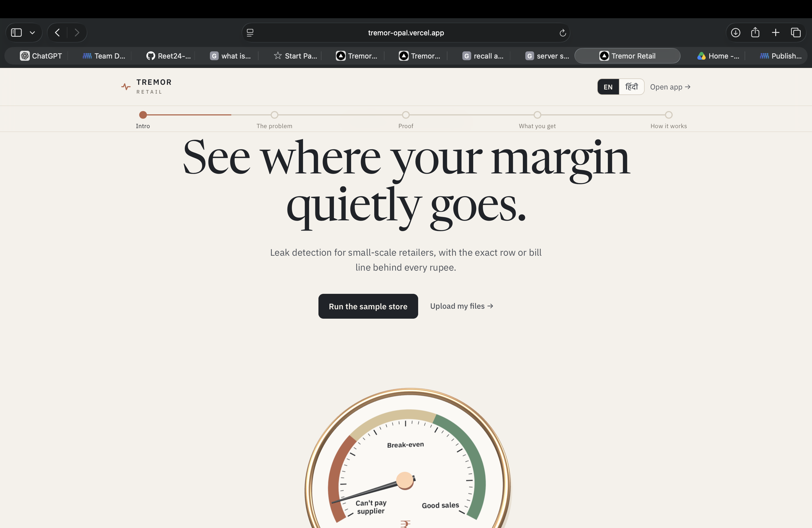812x528 pixels.
Task: Switch to the Start Pa... tab
Action: point(296,56)
